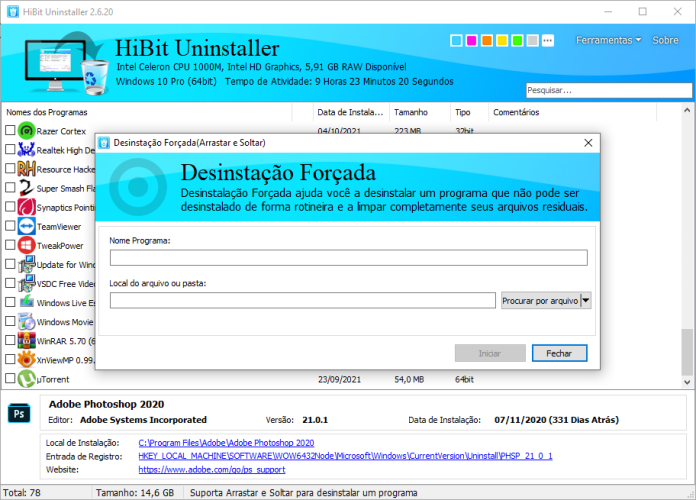Image resolution: width=696 pixels, height=500 pixels.
Task: Open more theme colors (three dots)
Action: point(548,40)
